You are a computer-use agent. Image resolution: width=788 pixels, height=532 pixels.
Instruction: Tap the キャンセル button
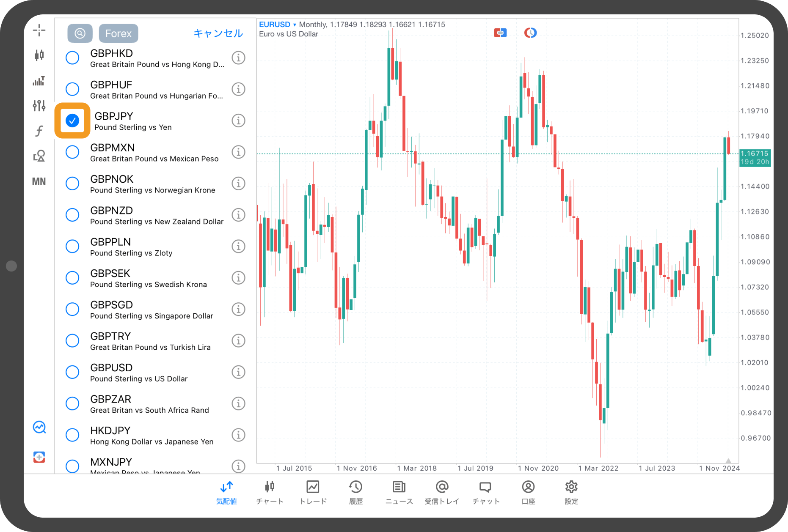point(218,33)
